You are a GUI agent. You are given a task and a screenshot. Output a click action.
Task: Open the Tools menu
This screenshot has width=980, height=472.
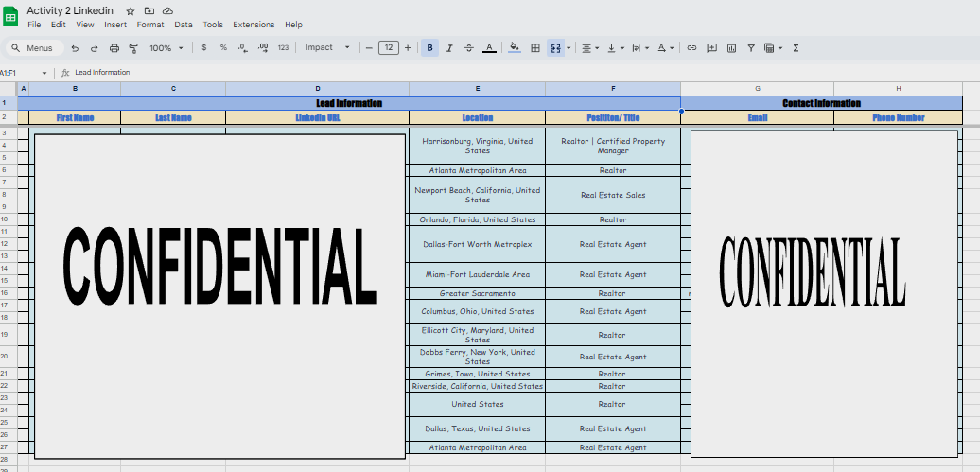pyautogui.click(x=213, y=25)
